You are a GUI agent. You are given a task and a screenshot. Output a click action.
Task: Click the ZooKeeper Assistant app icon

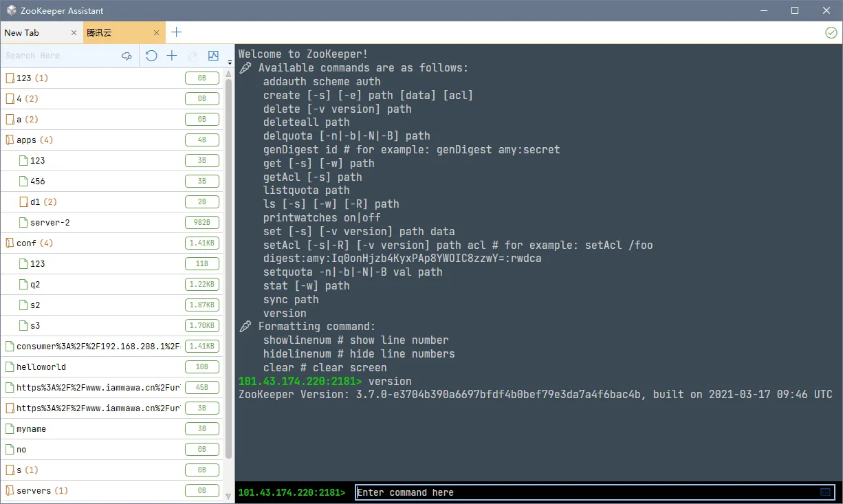click(x=11, y=10)
